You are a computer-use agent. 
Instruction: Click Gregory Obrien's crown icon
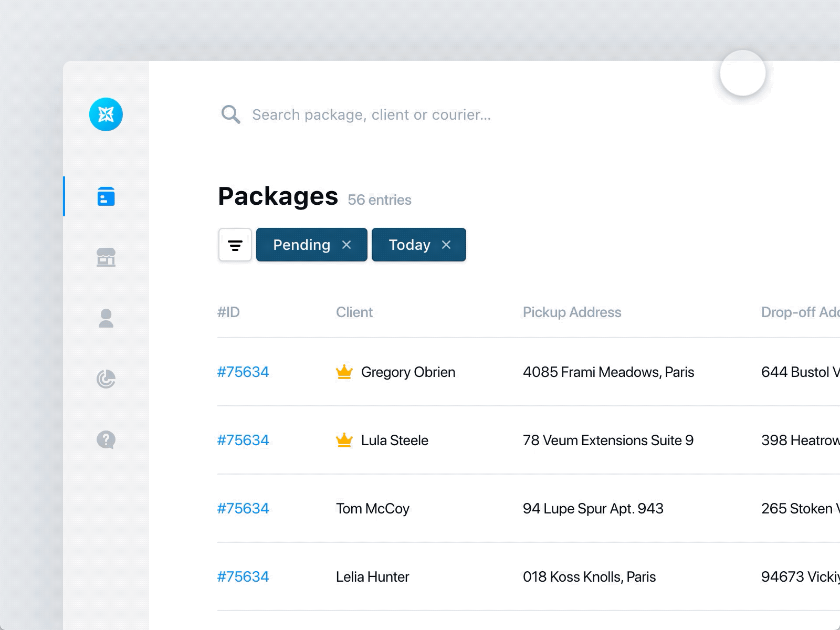coord(344,372)
